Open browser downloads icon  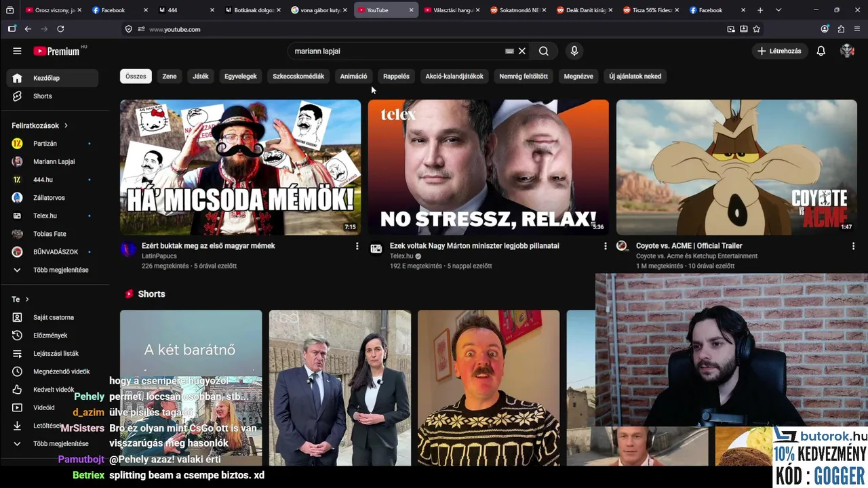point(744,29)
